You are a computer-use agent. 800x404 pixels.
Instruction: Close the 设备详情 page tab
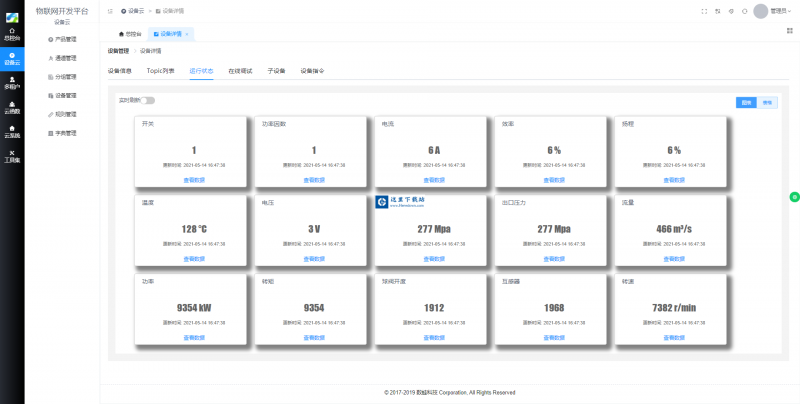187,34
